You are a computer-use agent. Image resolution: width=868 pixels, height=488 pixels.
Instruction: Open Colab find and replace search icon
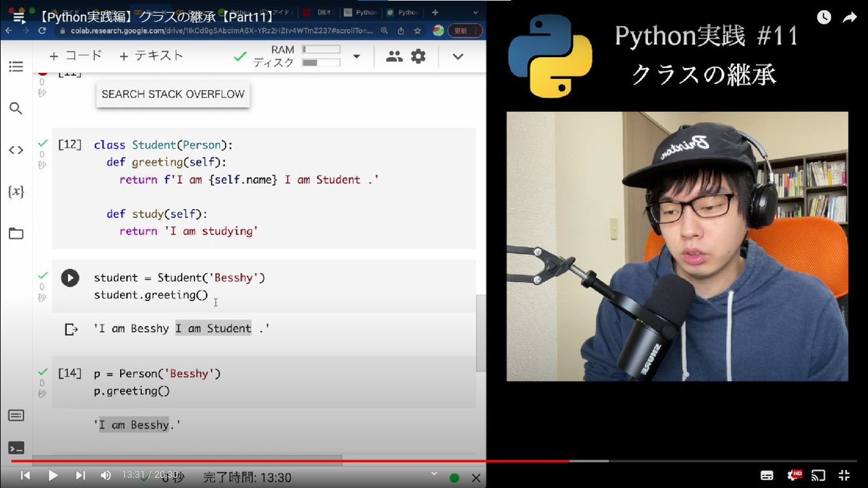(x=16, y=109)
